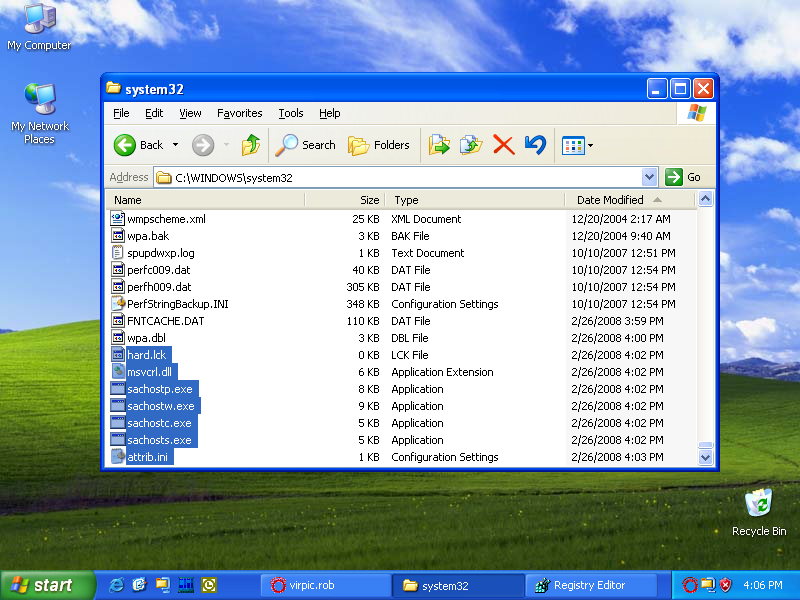The height and width of the screenshot is (600, 800).
Task: Select perfh009.dat file
Action: pyautogui.click(x=159, y=287)
